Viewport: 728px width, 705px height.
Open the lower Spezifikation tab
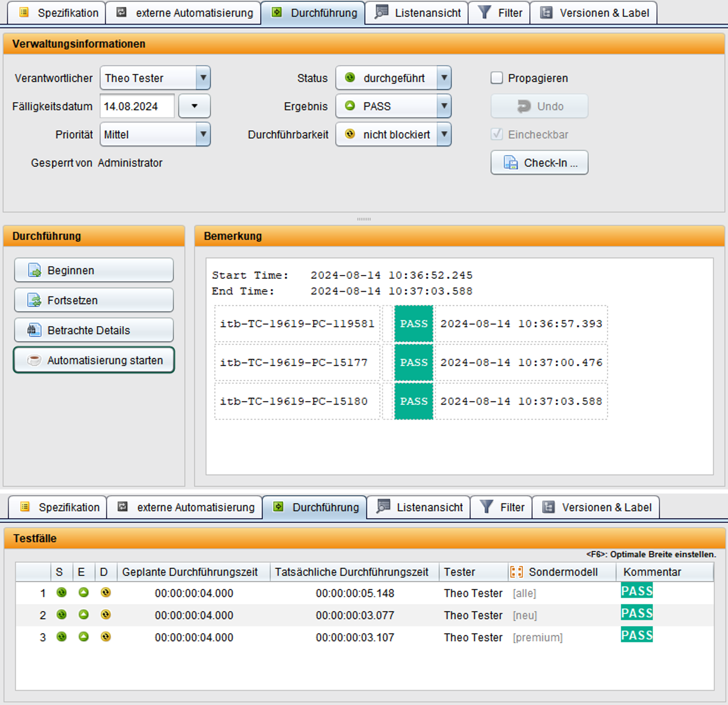click(58, 507)
